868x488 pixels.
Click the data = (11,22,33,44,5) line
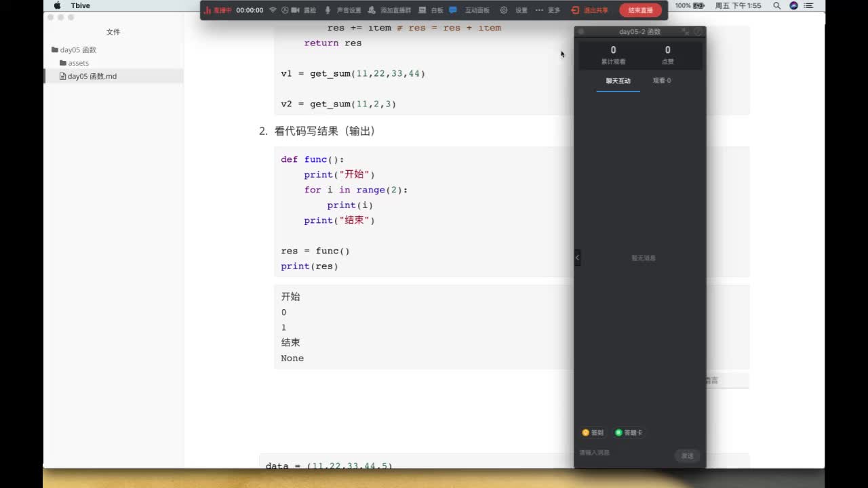coord(329,465)
